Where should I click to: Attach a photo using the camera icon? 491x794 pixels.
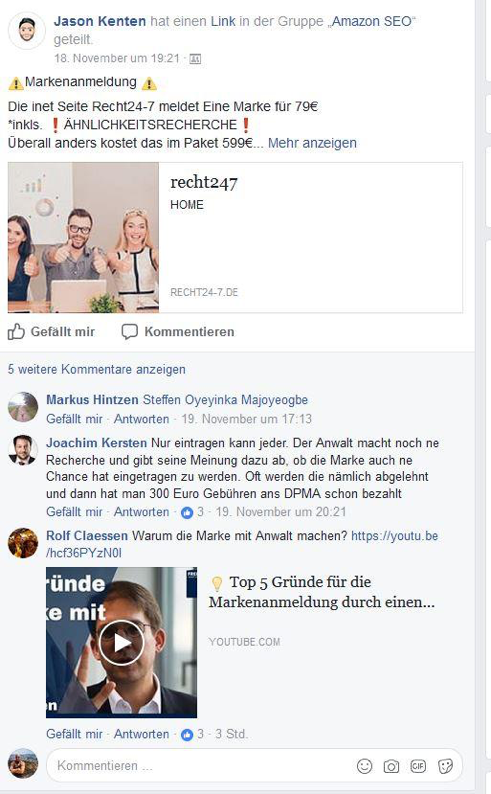click(391, 766)
